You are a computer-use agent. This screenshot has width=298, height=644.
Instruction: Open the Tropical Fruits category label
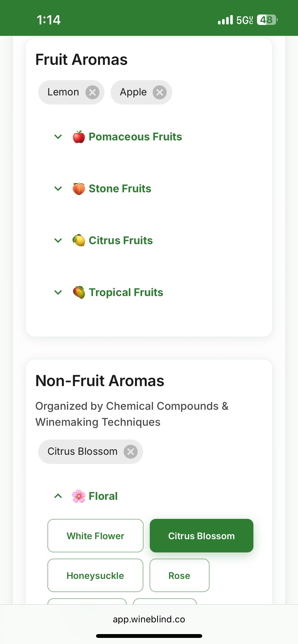pyautogui.click(x=126, y=292)
